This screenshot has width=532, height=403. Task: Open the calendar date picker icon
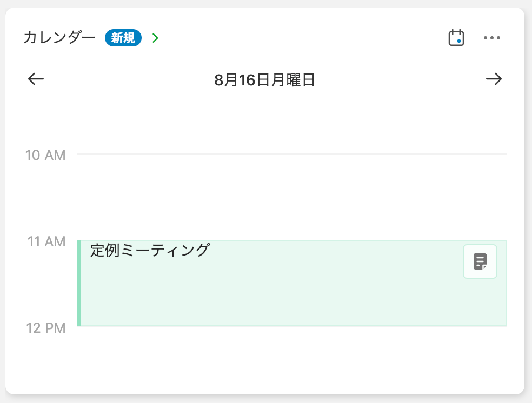tap(456, 38)
